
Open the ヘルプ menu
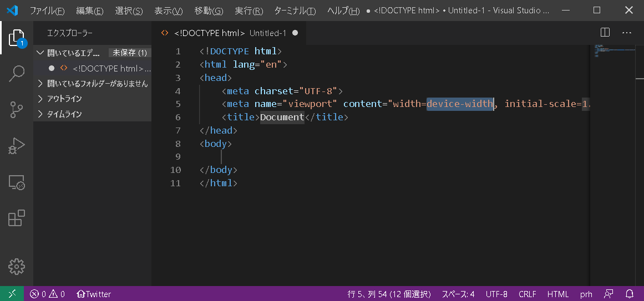(343, 11)
